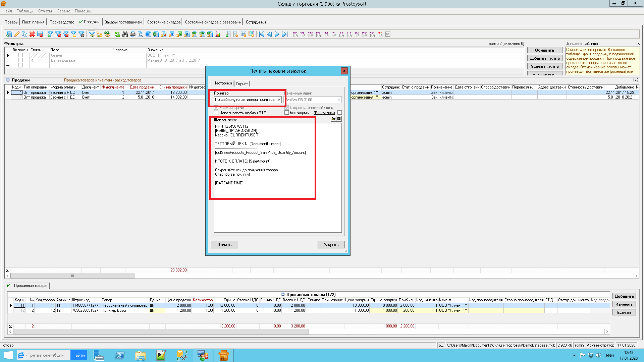Click inside the Шаблон чека text area
The width and height of the screenshot is (644, 362).
[278, 208]
